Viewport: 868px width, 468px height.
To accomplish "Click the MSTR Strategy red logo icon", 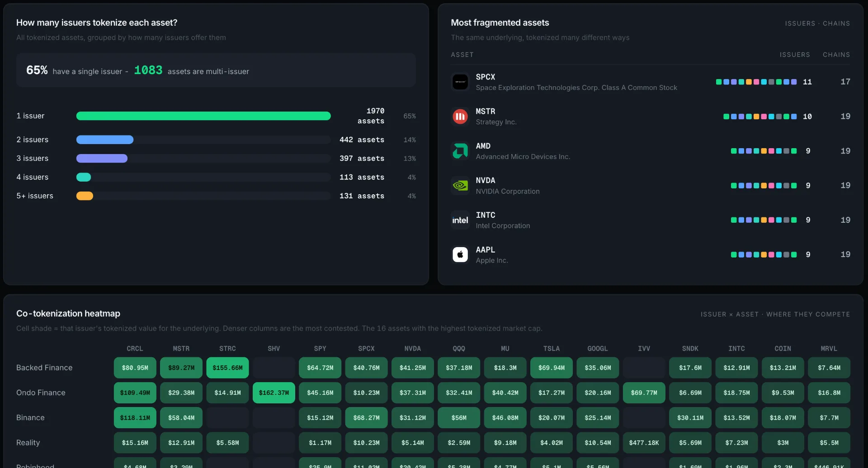I will pos(460,117).
